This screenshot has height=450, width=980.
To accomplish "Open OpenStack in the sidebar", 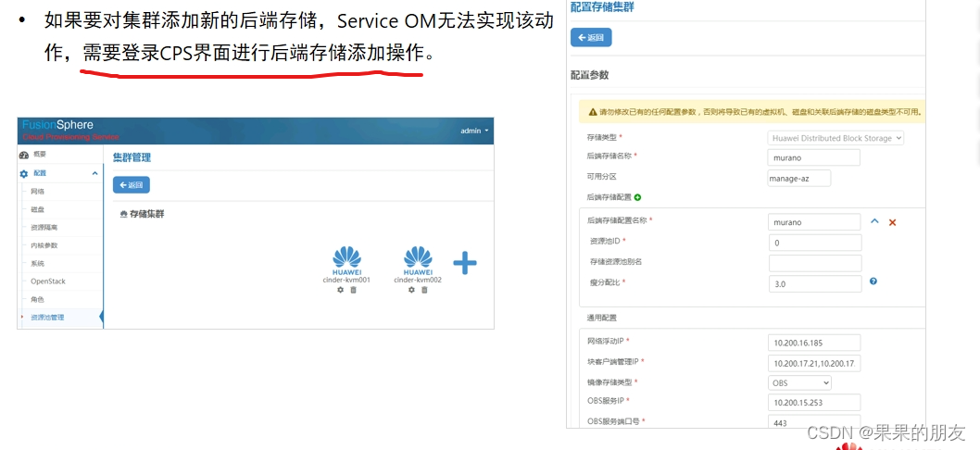I will [x=48, y=281].
